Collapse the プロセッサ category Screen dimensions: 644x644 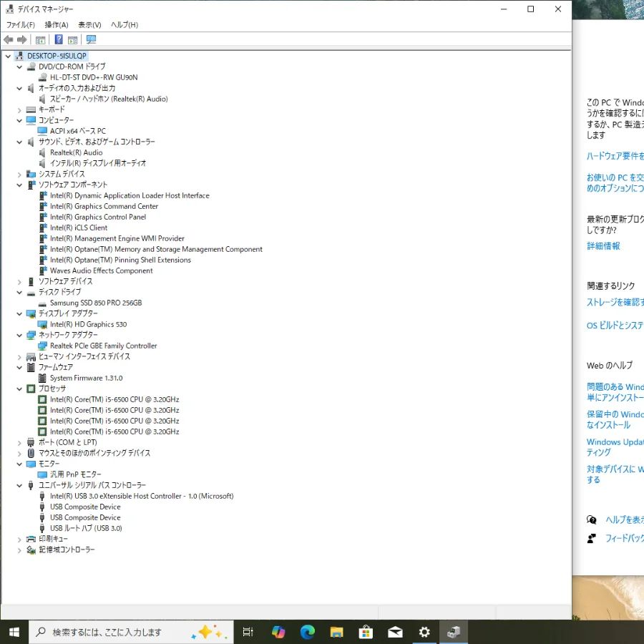point(19,389)
